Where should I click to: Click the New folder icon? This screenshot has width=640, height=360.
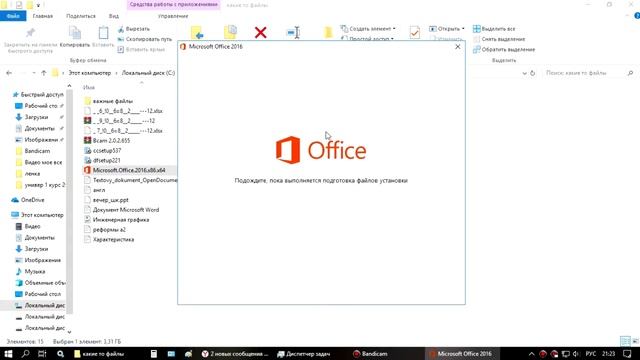(328, 32)
